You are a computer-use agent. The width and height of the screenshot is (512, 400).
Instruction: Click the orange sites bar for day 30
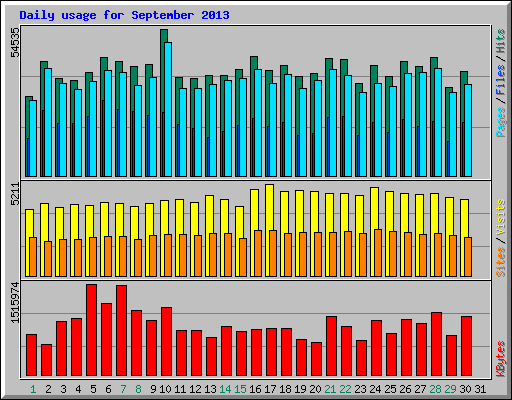468,257
